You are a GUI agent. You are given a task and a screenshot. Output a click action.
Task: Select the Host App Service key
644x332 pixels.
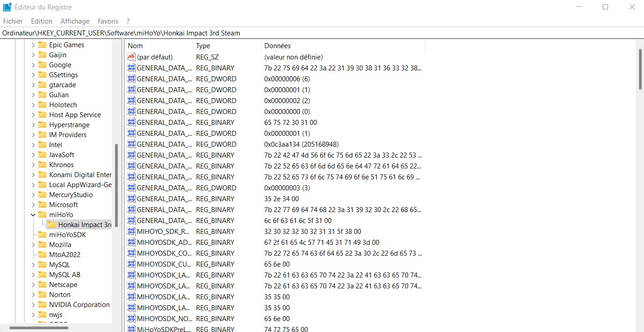pos(75,115)
